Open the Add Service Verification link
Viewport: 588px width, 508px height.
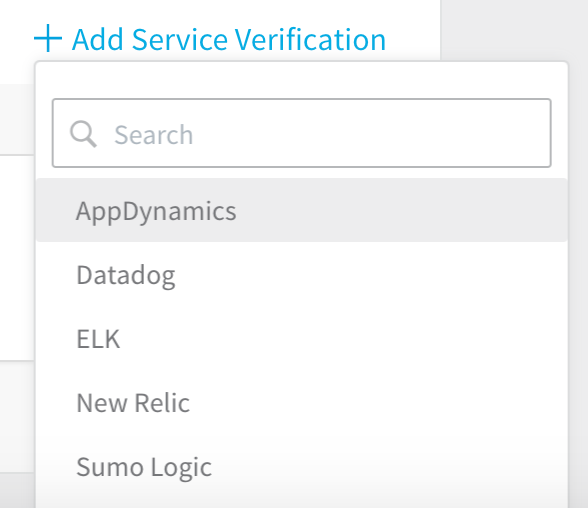point(210,39)
